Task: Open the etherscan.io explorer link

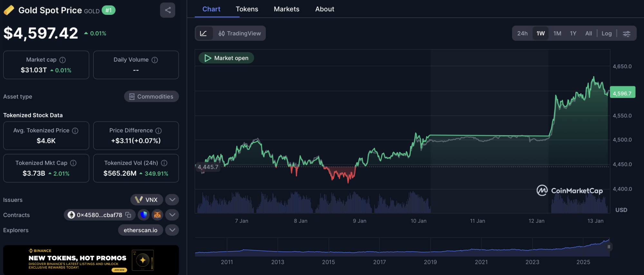Action: pyautogui.click(x=140, y=230)
